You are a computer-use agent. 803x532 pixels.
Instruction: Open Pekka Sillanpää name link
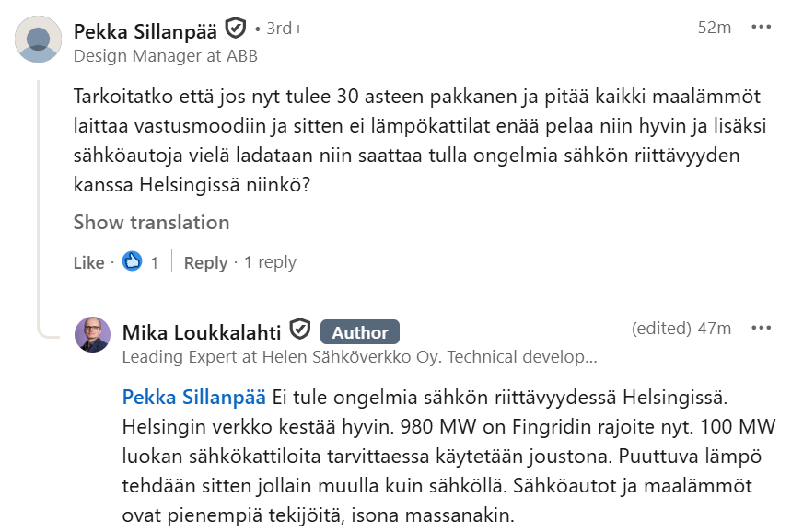(x=146, y=29)
